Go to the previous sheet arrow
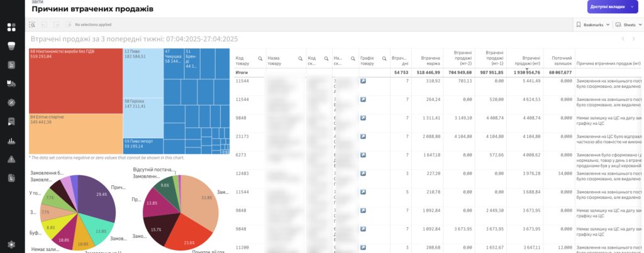The height and width of the screenshot is (253, 644). [623, 39]
